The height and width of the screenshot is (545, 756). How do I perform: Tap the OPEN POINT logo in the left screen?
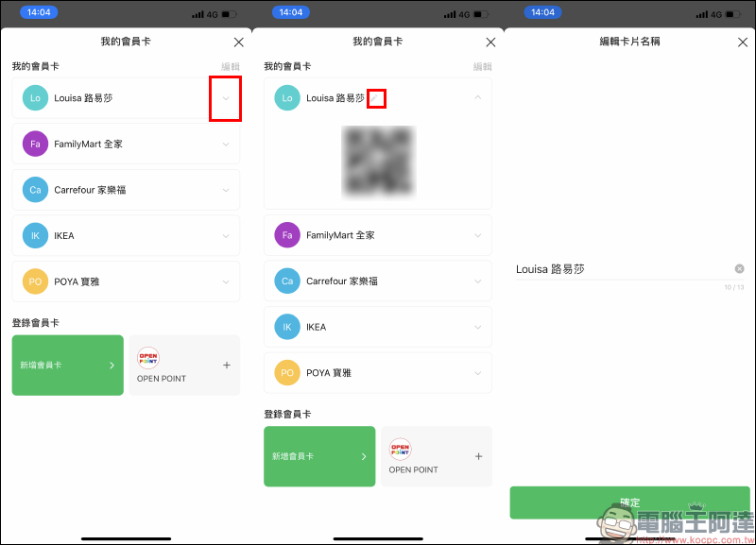(148, 358)
